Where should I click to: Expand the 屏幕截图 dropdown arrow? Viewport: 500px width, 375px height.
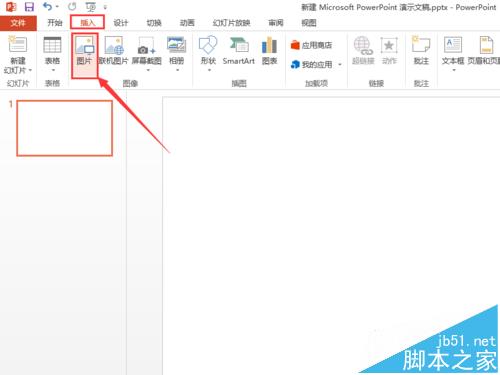[x=148, y=70]
